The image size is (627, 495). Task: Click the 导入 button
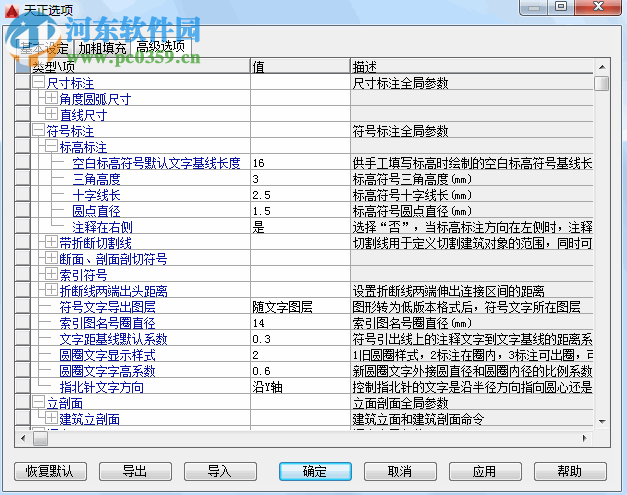coord(220,471)
